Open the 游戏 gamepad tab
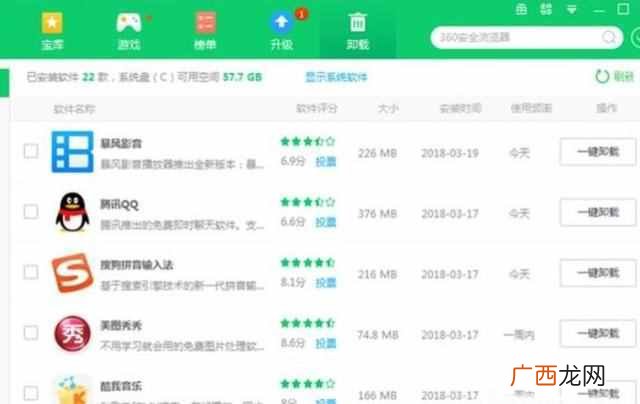Viewport: 640px width, 404px height. pyautogui.click(x=129, y=31)
